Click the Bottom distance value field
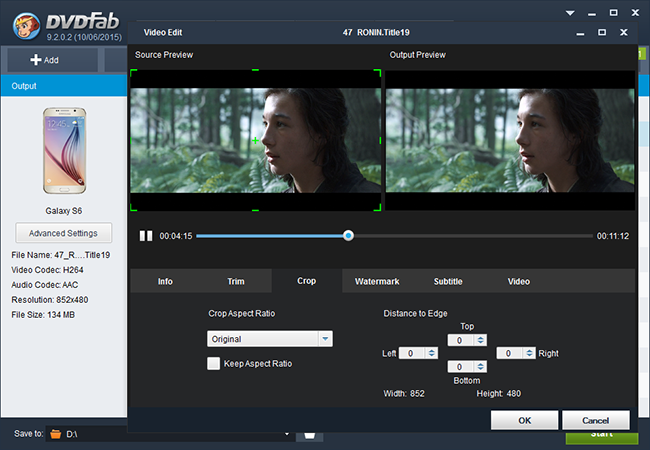This screenshot has width=650, height=450. point(461,366)
